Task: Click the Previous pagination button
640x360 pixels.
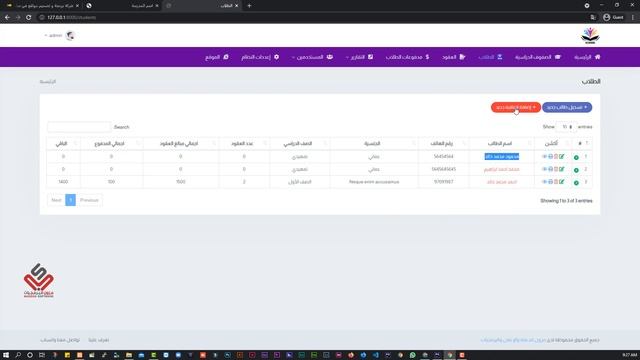Action: point(89,200)
